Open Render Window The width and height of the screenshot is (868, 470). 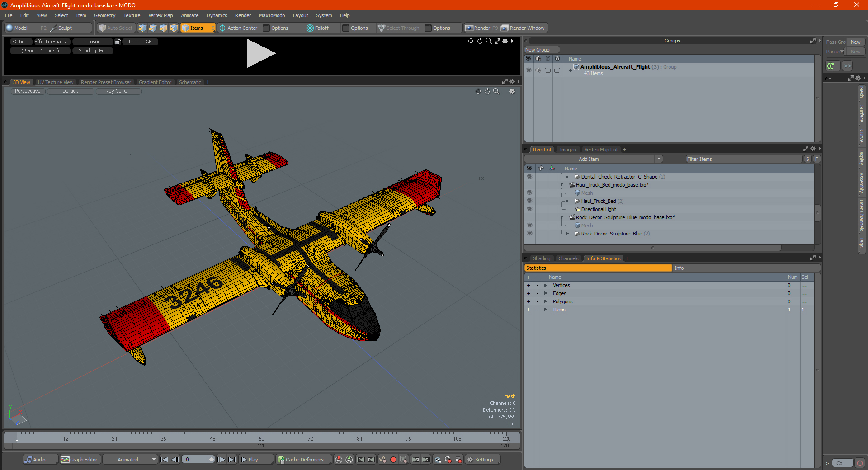coord(523,28)
